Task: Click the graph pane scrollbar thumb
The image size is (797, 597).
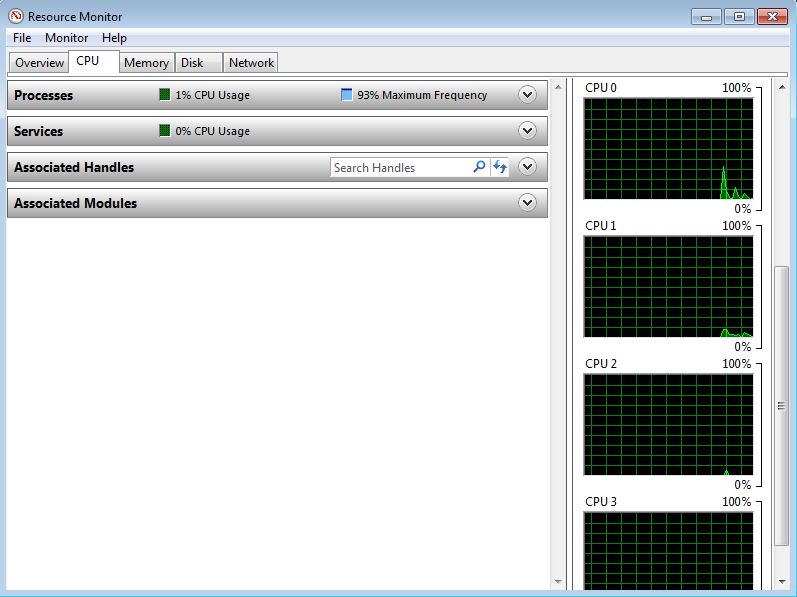Action: 782,405
